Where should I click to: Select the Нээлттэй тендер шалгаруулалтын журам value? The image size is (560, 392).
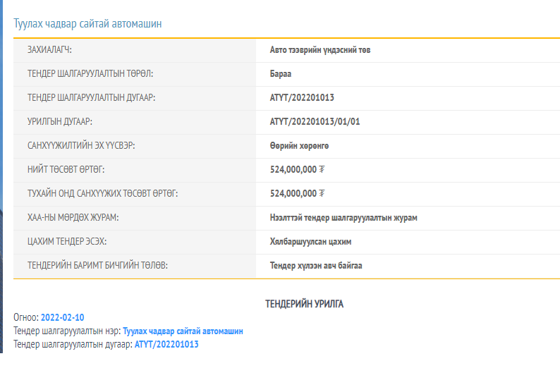coord(343,218)
